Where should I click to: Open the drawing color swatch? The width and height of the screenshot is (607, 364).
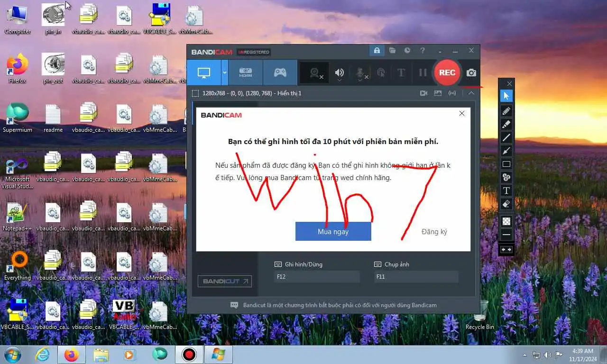506,221
